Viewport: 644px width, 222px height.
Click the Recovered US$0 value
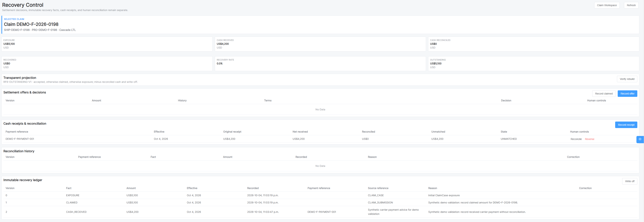7,64
